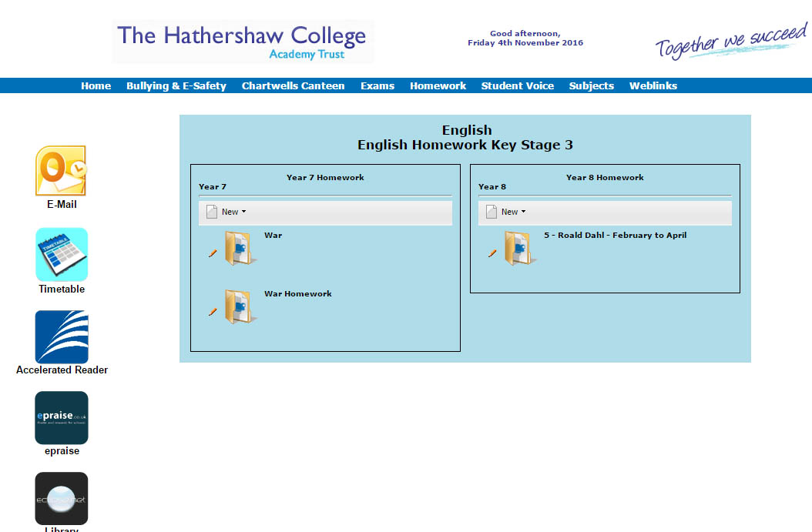Click the 'English Homework Key Stage 3' heading
Image resolution: width=812 pixels, height=532 pixels.
(x=465, y=145)
